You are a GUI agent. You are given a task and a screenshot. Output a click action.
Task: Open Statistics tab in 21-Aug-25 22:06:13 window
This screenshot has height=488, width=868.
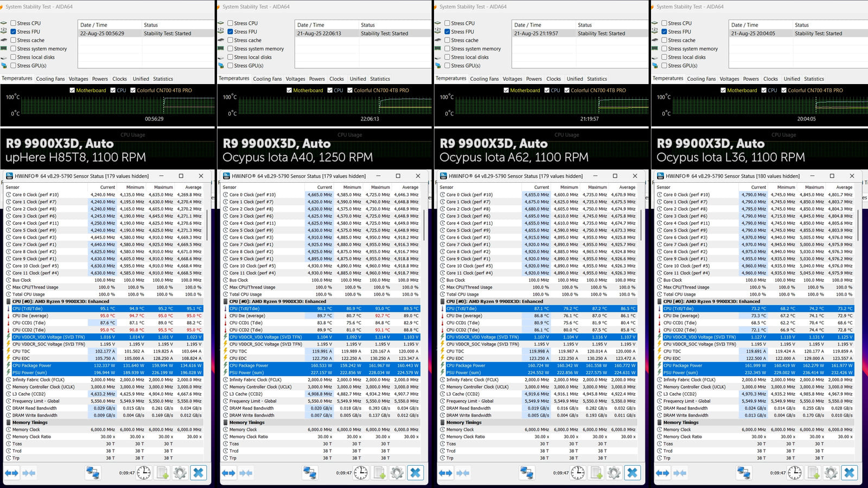[x=380, y=79]
